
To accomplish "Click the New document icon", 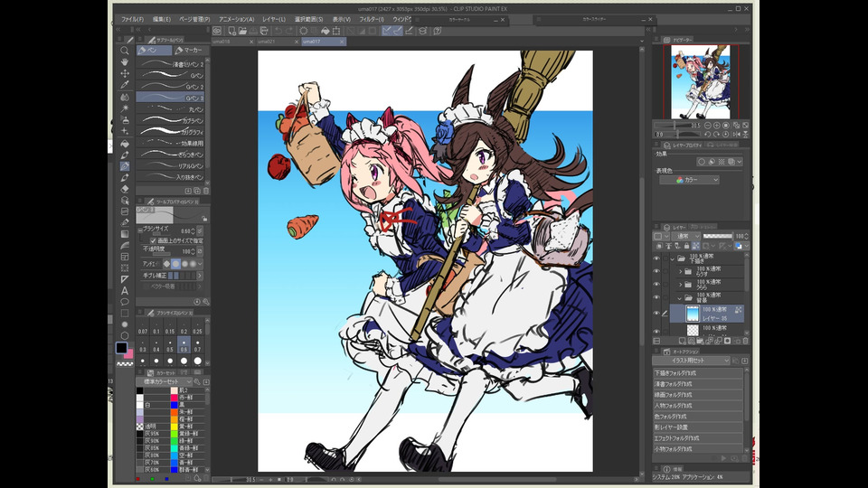I will (x=231, y=31).
